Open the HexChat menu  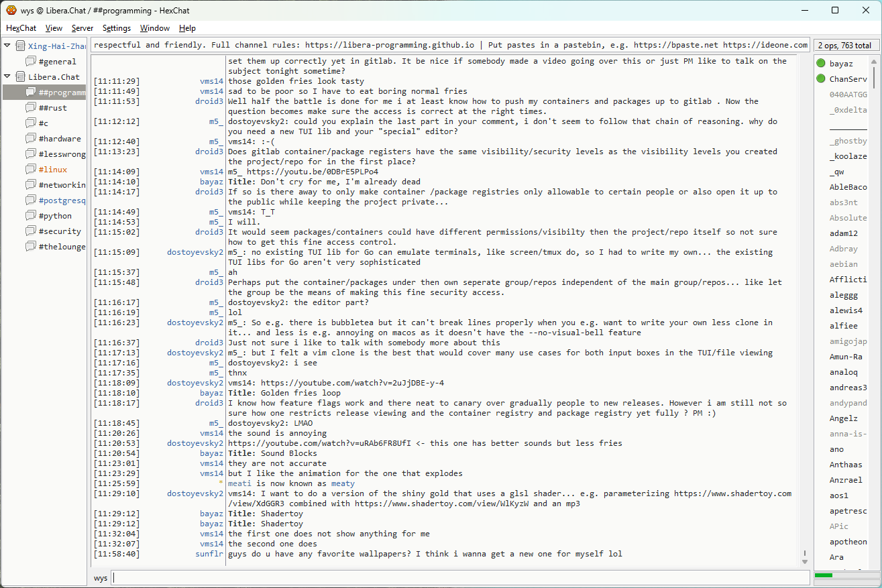coord(21,28)
